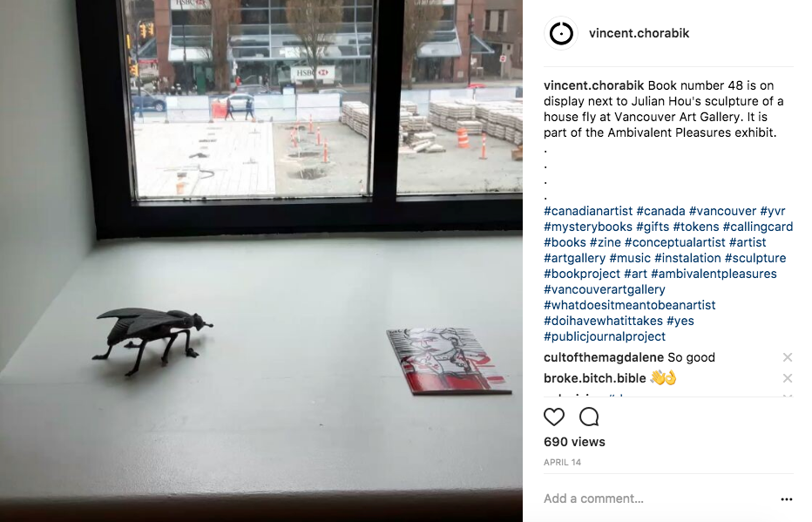The width and height of the screenshot is (812, 522).
Task: Visit the #ambivalentpleasures hashtag page
Action: [x=714, y=274]
